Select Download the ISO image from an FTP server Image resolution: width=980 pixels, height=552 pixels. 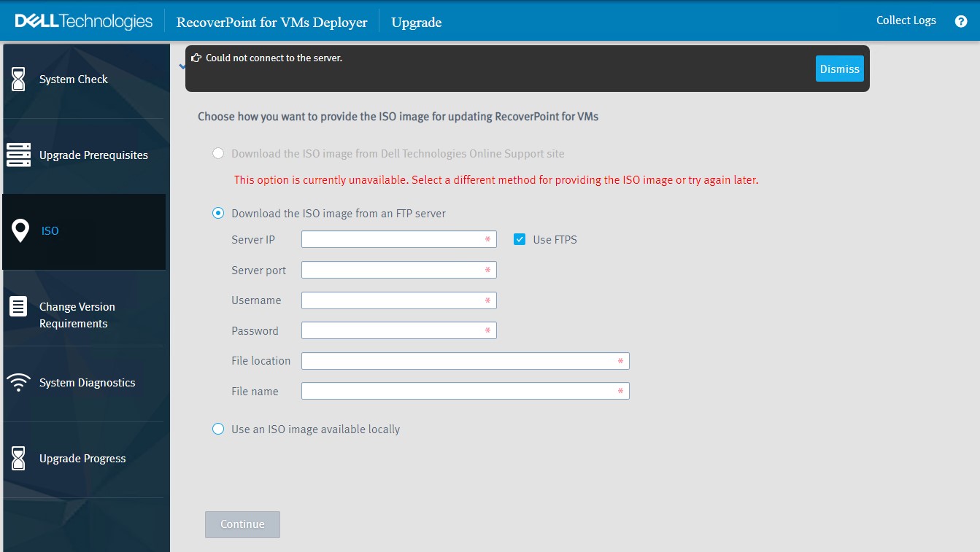pyautogui.click(x=217, y=213)
